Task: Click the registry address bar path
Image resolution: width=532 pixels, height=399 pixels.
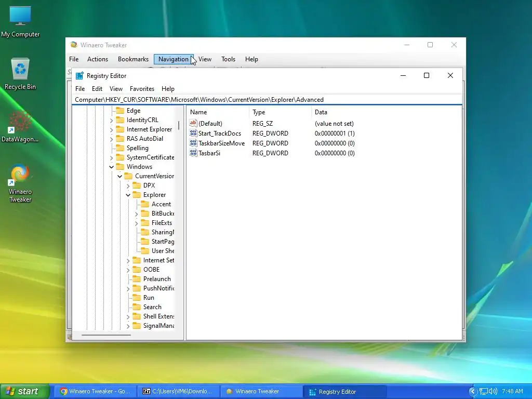Action: click(x=267, y=99)
